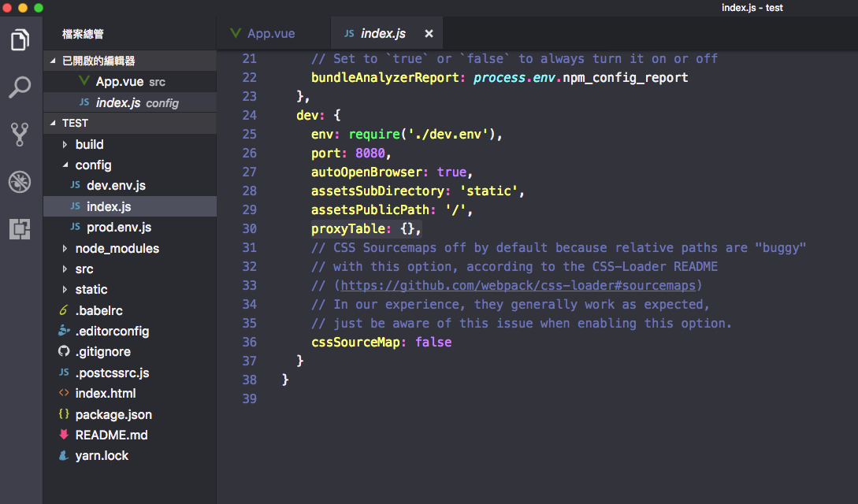Expand the build folder
The height and width of the screenshot is (504, 858).
click(89, 144)
